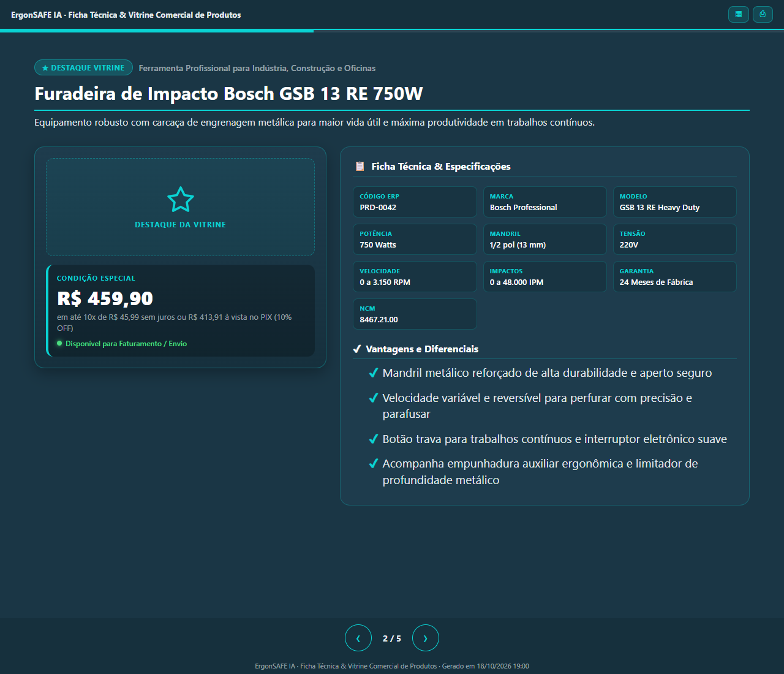This screenshot has width=784, height=674.
Task: Click the check icon beside Botão trava
Action: [x=373, y=439]
